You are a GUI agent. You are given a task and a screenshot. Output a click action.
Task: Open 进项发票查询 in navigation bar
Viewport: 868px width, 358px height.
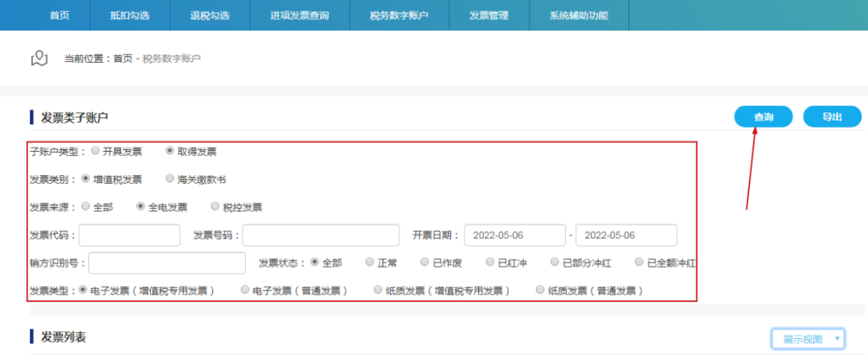tap(299, 15)
